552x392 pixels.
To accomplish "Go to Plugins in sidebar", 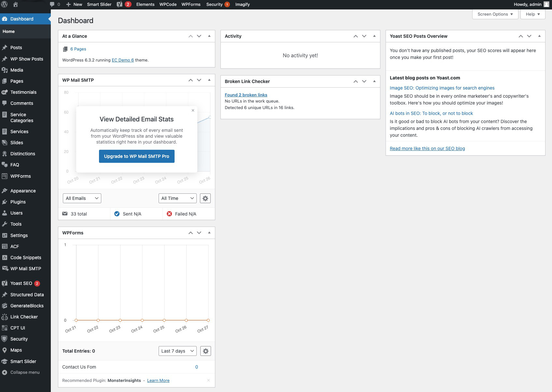I will point(25,202).
